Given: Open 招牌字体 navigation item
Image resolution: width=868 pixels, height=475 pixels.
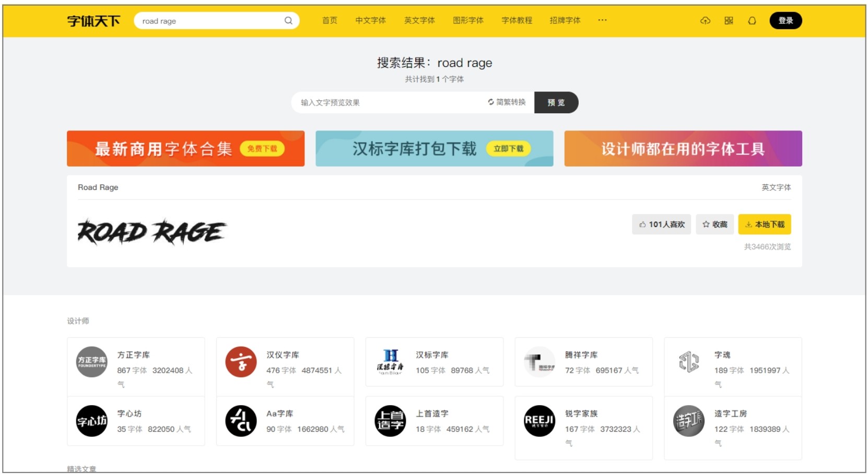Looking at the screenshot, I should pyautogui.click(x=565, y=20).
